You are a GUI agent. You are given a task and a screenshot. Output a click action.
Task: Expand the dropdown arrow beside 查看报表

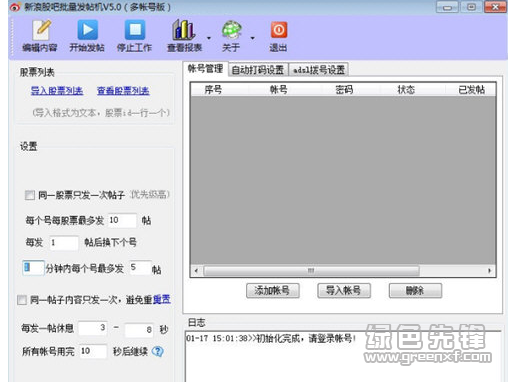209,38
